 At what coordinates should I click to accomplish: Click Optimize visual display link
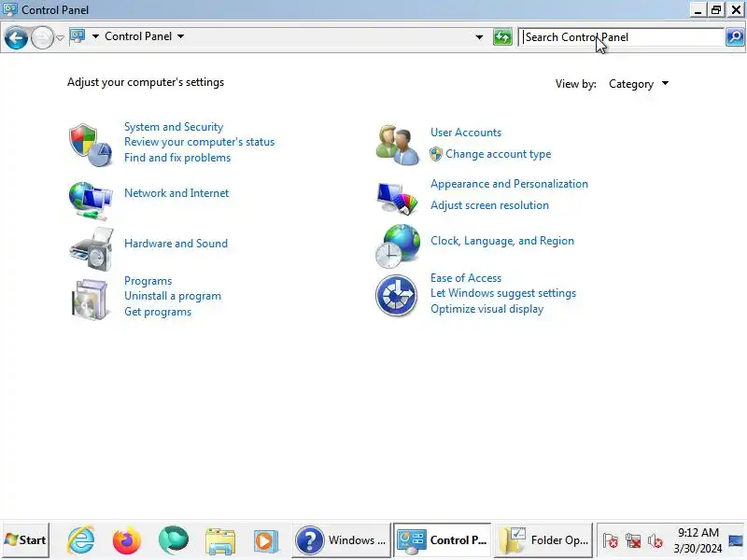[486, 309]
